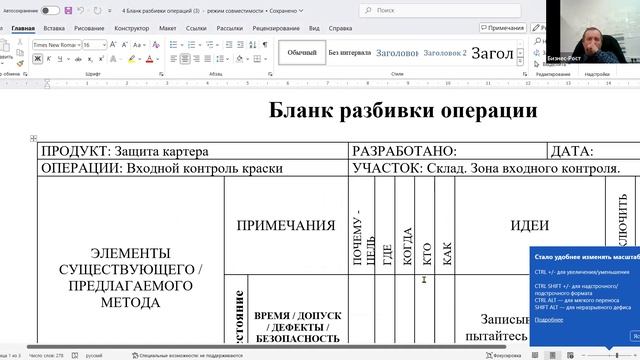Click the Format Painter brush icon
The height and width of the screenshot is (360, 640).
pyautogui.click(x=20, y=63)
